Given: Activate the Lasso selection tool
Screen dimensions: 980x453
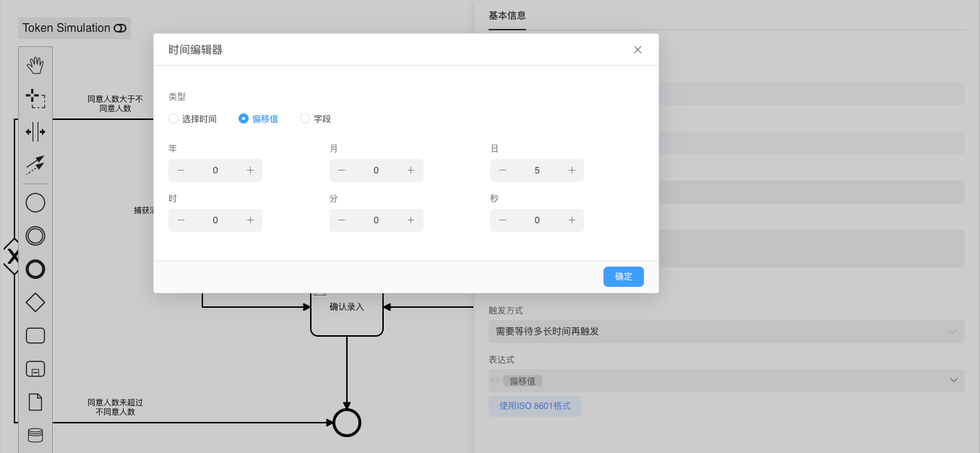Looking at the screenshot, I should tap(35, 98).
